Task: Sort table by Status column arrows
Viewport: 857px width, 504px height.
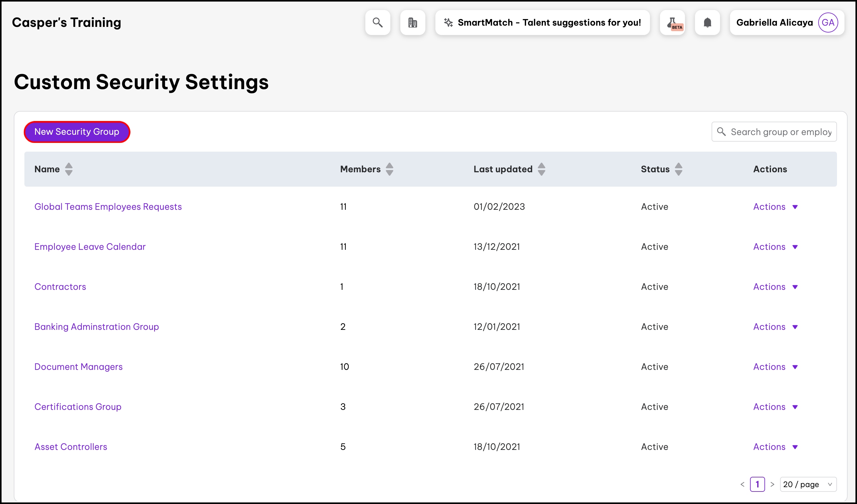Action: point(678,169)
